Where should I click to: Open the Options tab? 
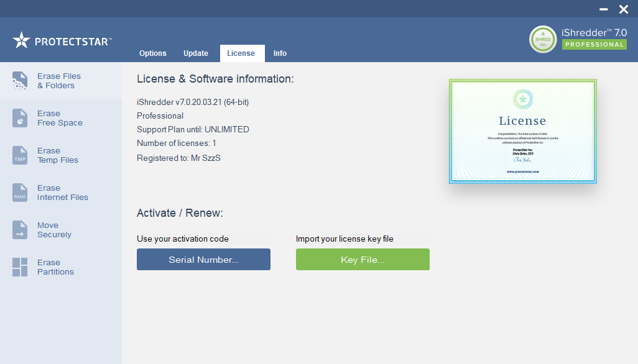pos(152,53)
